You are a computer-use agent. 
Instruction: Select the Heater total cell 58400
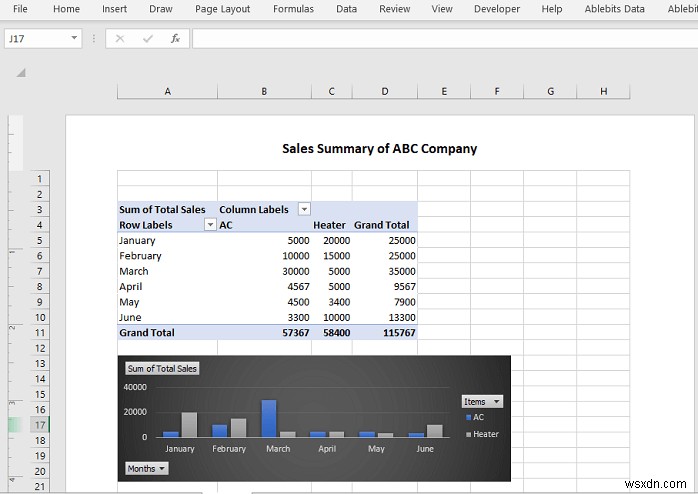[332, 332]
